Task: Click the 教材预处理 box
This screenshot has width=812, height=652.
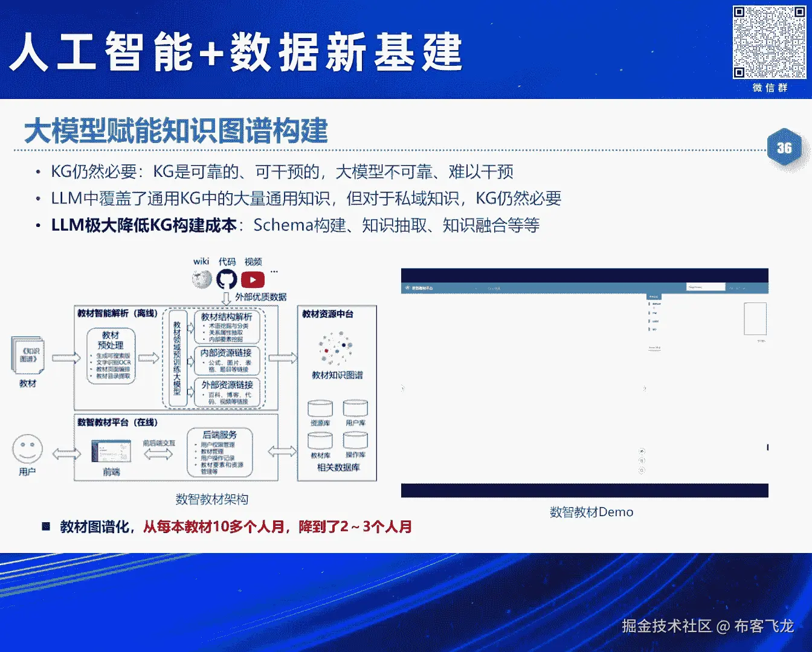Action: pyautogui.click(x=111, y=356)
